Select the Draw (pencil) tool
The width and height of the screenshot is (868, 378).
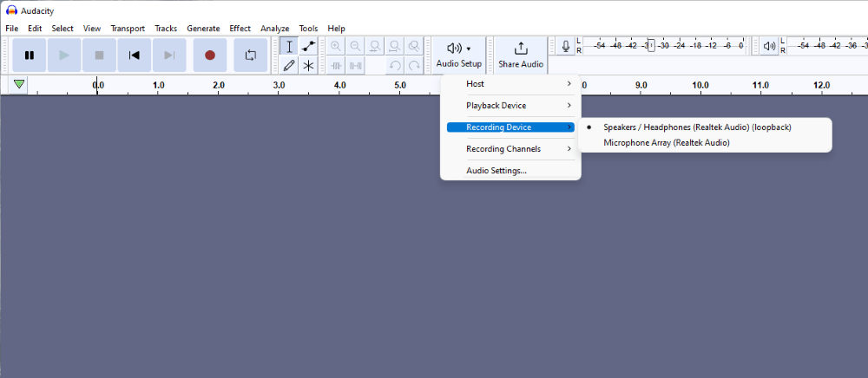coord(289,66)
